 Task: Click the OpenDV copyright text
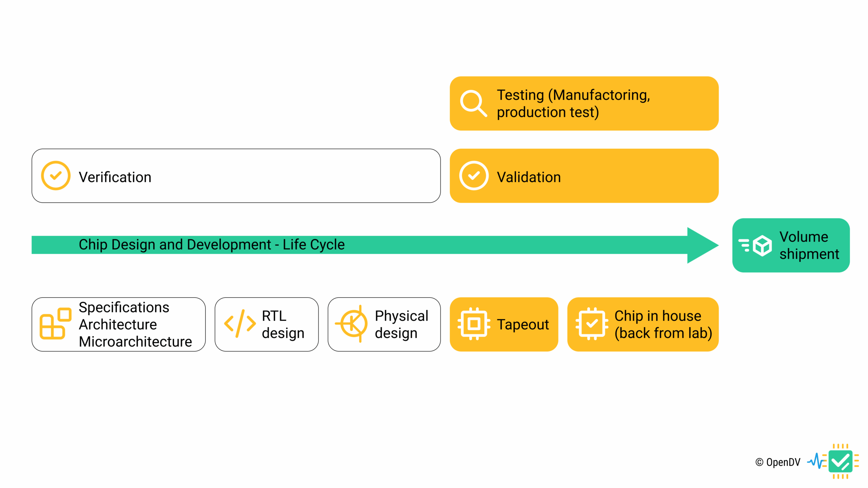tap(777, 462)
